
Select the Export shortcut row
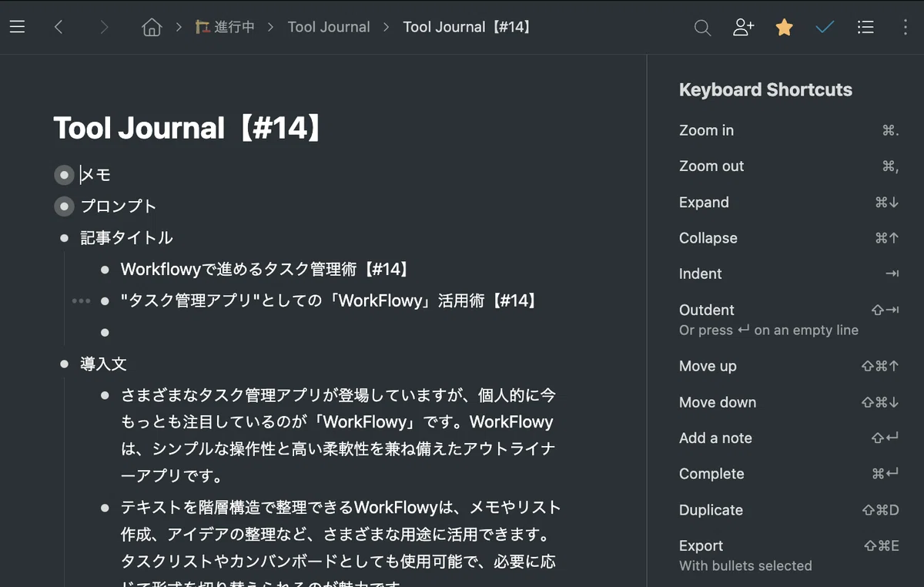[x=788, y=555]
